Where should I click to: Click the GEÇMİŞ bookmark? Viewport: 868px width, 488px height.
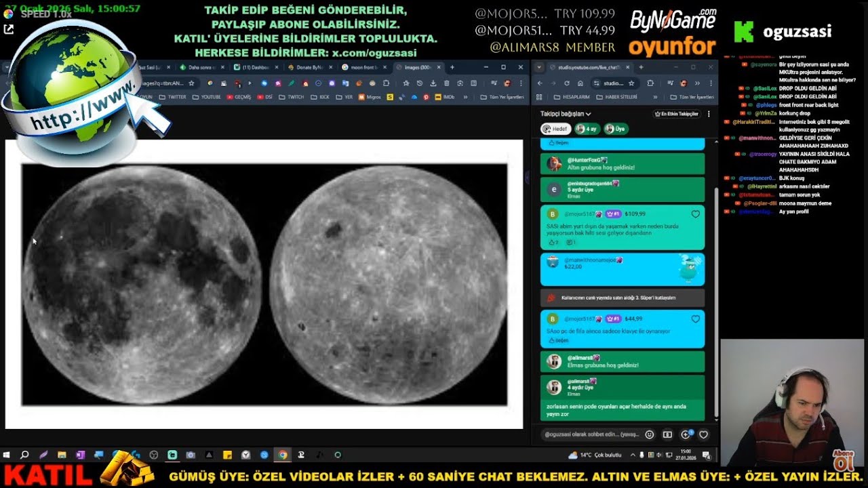pos(238,97)
